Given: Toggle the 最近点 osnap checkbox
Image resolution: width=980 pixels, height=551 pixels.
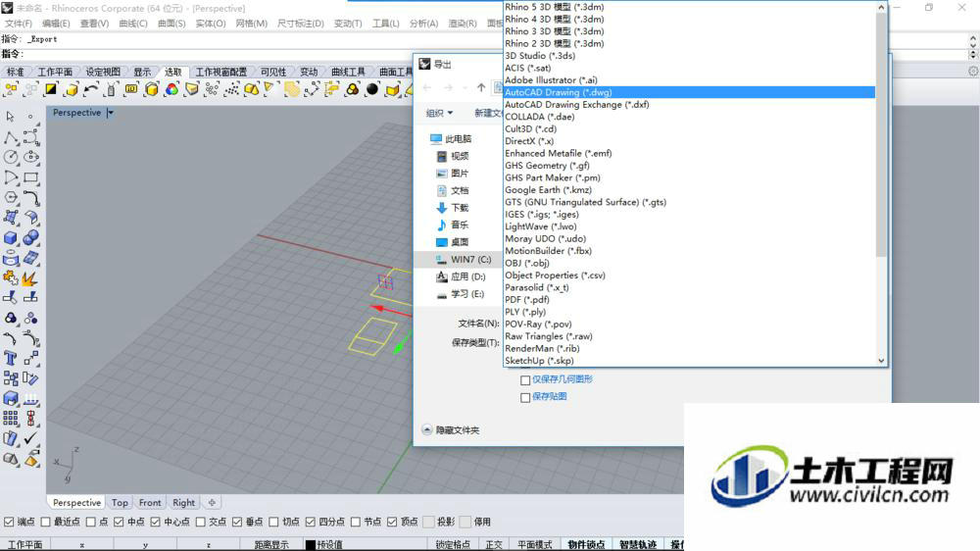Looking at the screenshot, I should point(45,522).
